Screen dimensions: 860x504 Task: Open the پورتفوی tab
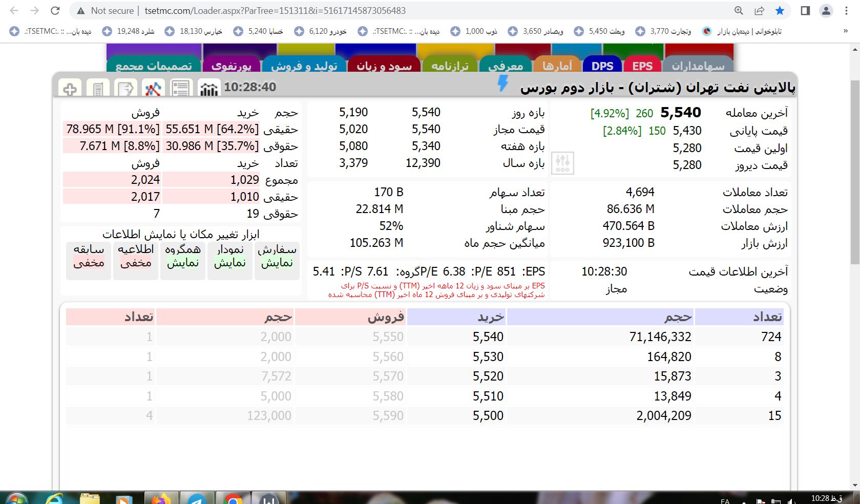(x=232, y=65)
